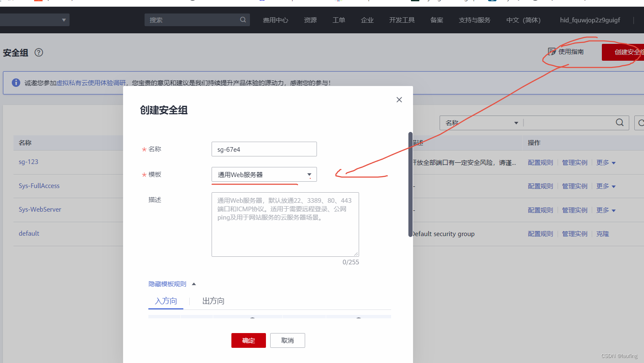The width and height of the screenshot is (644, 363).
Task: Open the default security group
Action: click(29, 234)
